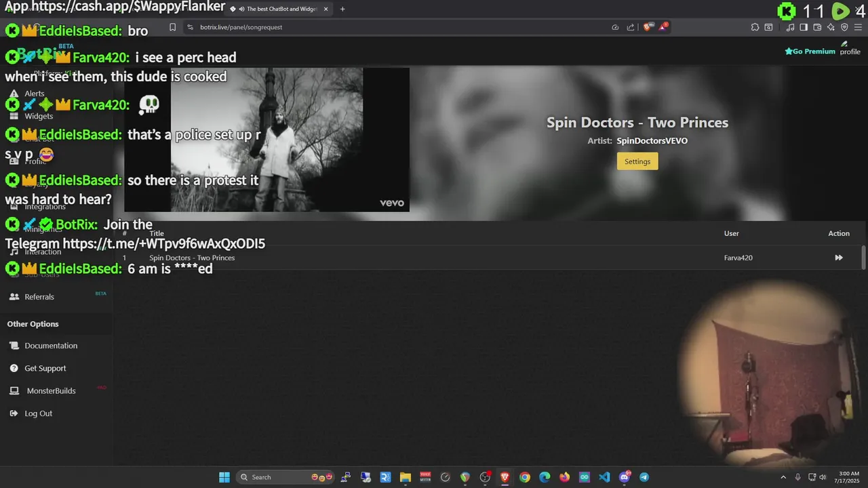Open Arduino IDE from the taskbar

(x=585, y=477)
